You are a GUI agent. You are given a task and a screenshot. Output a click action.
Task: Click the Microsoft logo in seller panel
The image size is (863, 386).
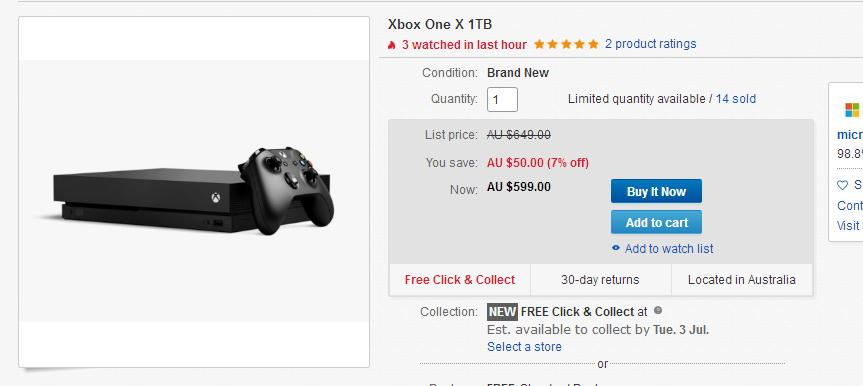tap(853, 110)
